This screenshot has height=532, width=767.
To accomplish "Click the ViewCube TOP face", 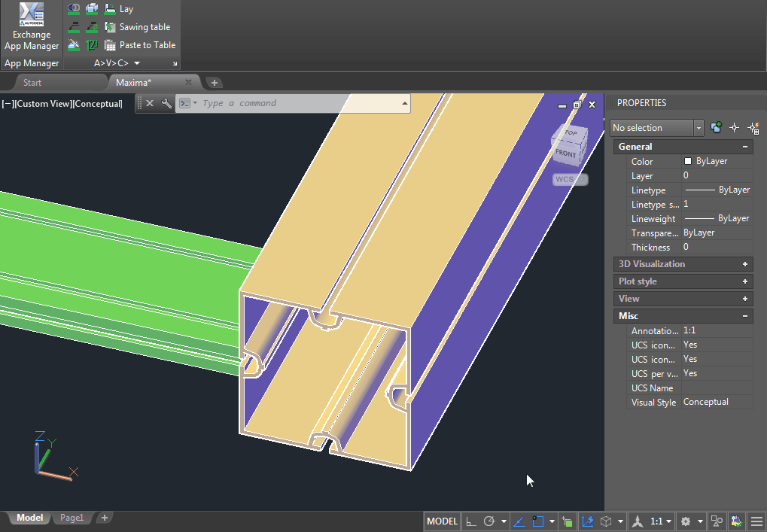I will [x=571, y=134].
